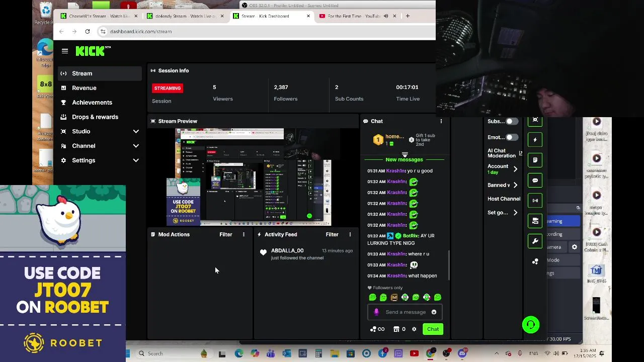Open Drops & rewards page
The width and height of the screenshot is (644, 362).
point(100,117)
